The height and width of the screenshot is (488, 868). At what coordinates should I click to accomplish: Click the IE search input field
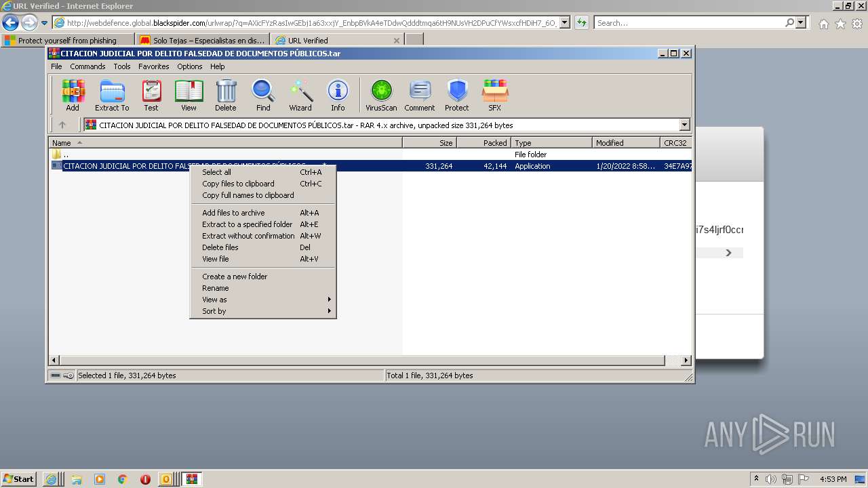click(689, 23)
